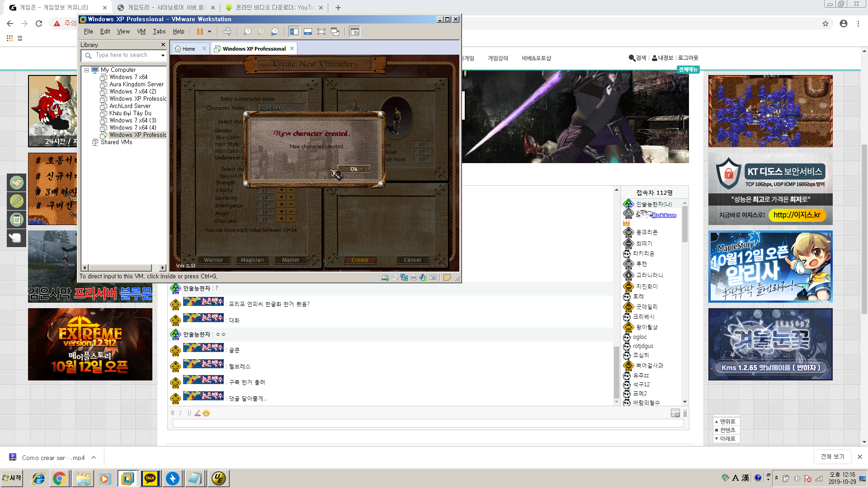Image resolution: width=868 pixels, height=488 pixels.
Task: Switch to Unity mode icon
Action: pos(335,32)
